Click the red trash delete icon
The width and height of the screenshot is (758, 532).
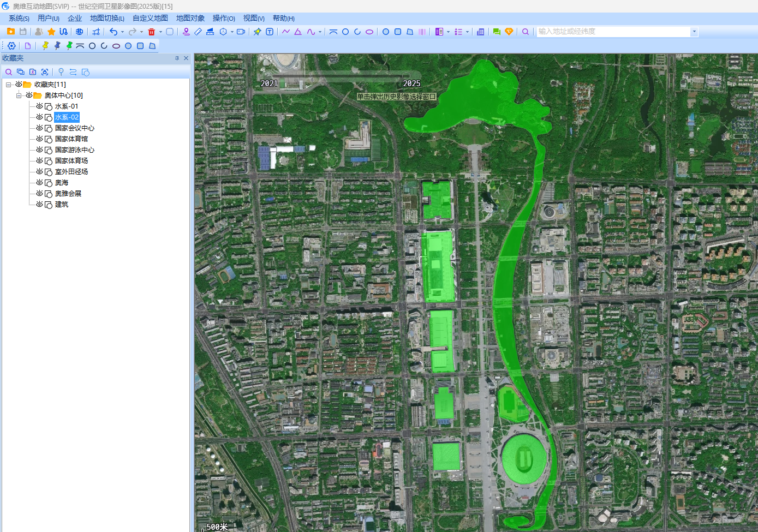(x=152, y=32)
